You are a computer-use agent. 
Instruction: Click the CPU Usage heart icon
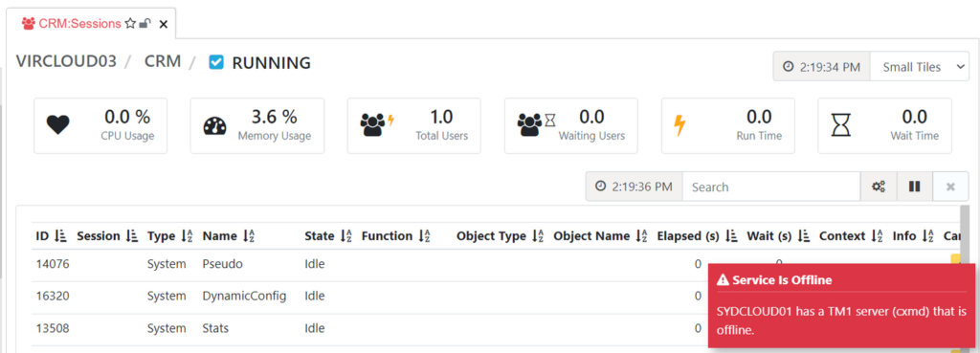point(58,125)
